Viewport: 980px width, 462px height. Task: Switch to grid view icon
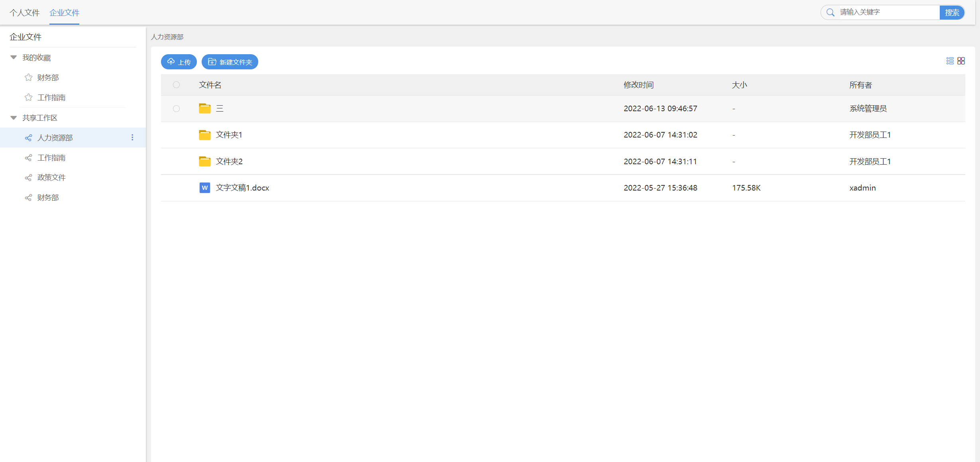961,61
